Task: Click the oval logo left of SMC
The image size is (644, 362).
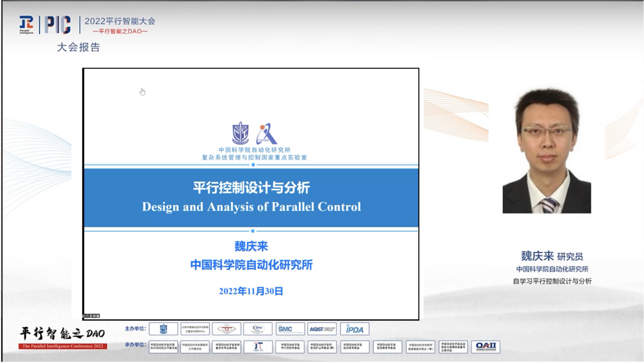Action: pos(257,329)
